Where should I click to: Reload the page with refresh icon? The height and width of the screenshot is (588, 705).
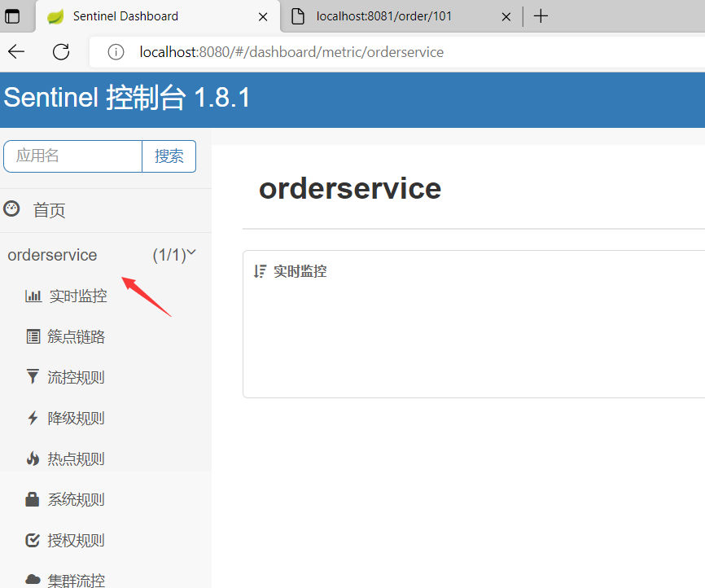pyautogui.click(x=61, y=52)
